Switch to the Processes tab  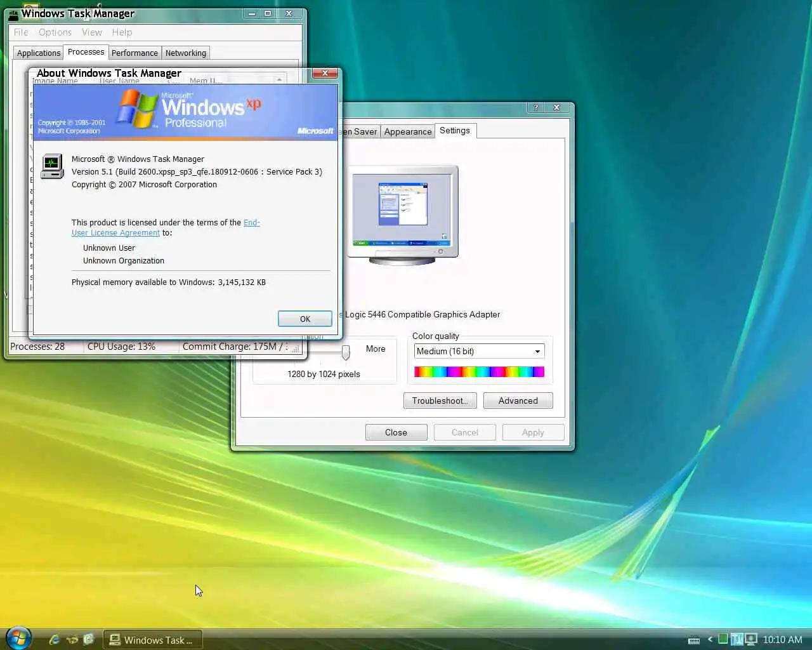[86, 52]
